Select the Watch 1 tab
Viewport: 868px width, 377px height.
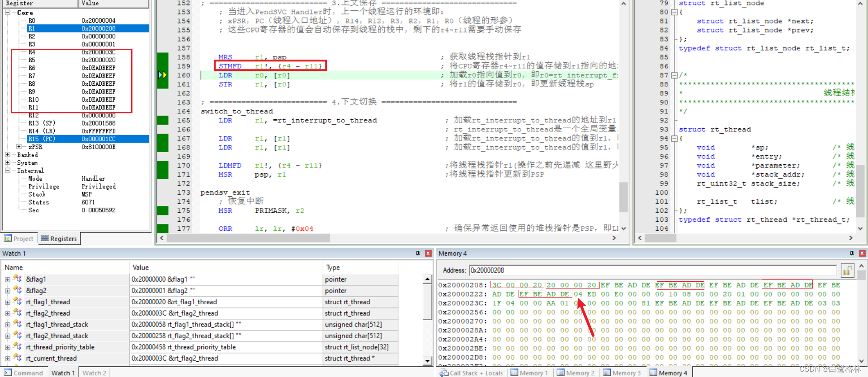point(62,372)
